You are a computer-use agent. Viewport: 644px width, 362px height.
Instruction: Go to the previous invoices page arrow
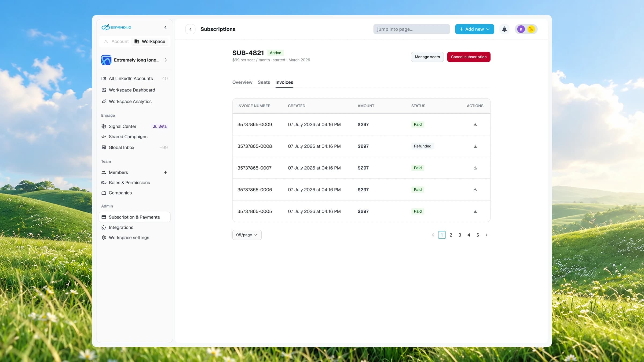coord(433,235)
